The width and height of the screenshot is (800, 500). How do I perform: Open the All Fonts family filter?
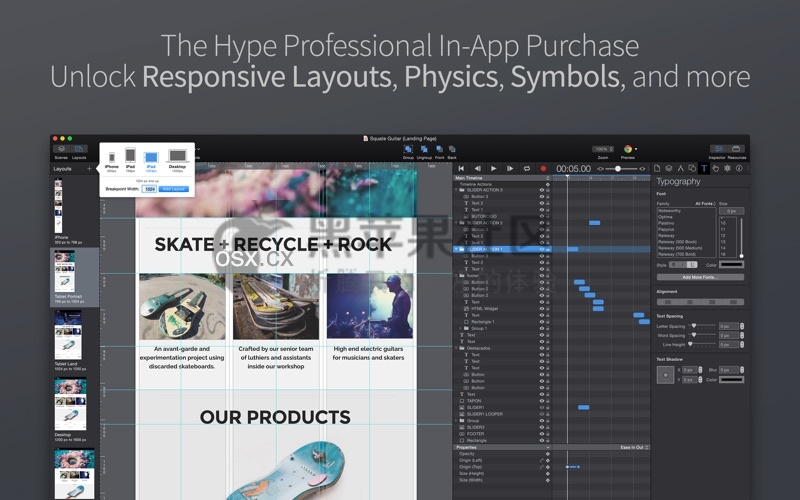click(705, 204)
